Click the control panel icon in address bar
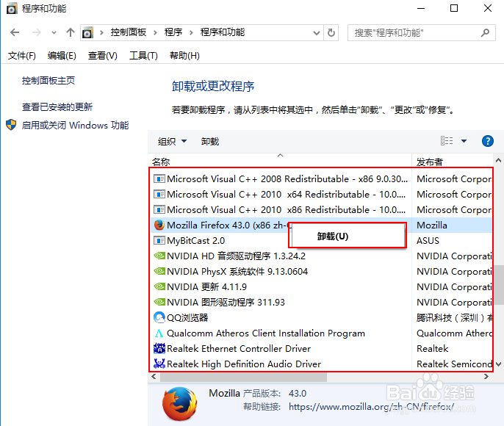Screen dimensions: 504x426 pyautogui.click(x=87, y=32)
